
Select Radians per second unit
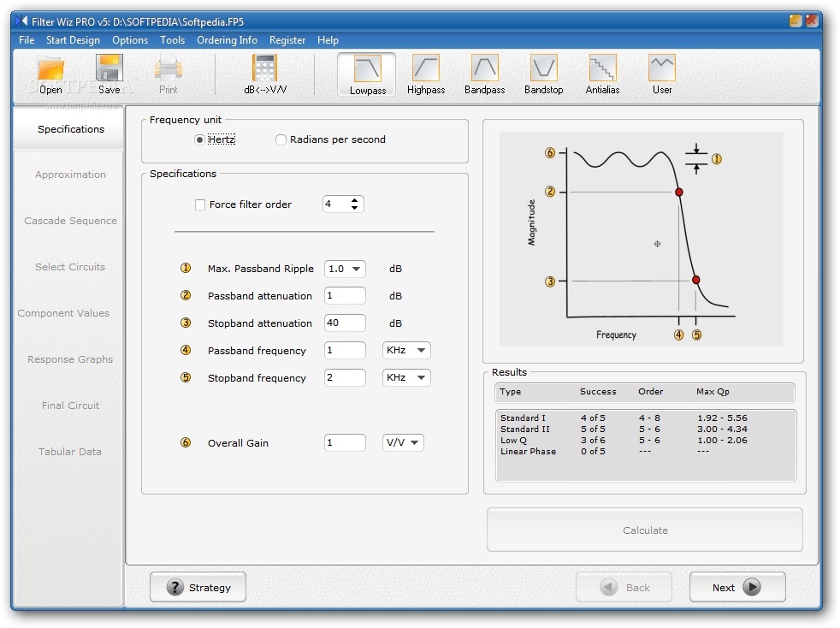281,139
